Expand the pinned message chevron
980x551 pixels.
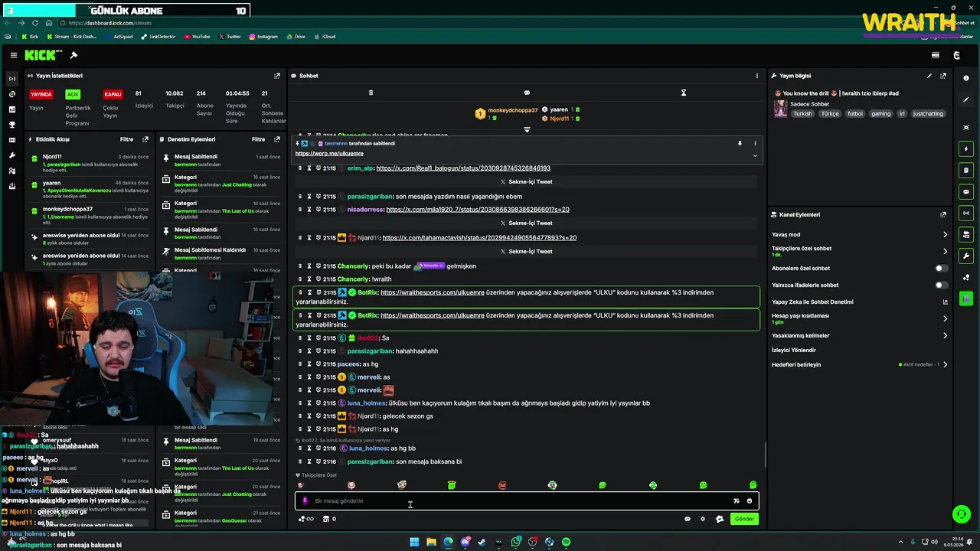755,155
